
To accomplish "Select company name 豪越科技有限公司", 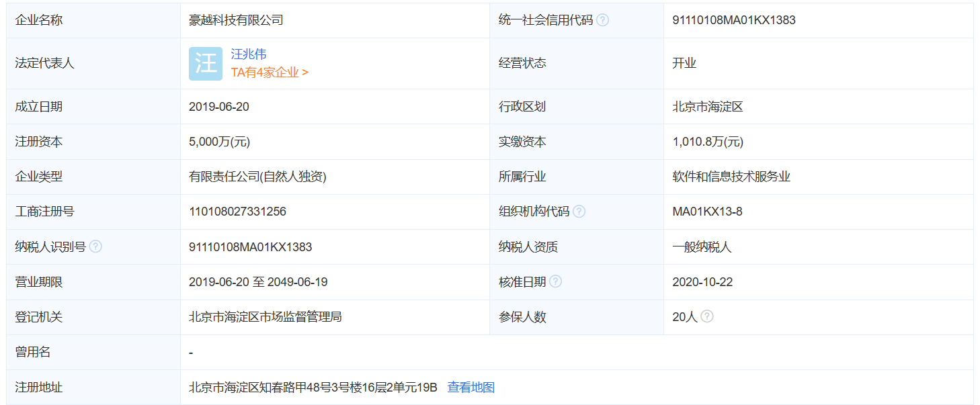I will coord(236,20).
